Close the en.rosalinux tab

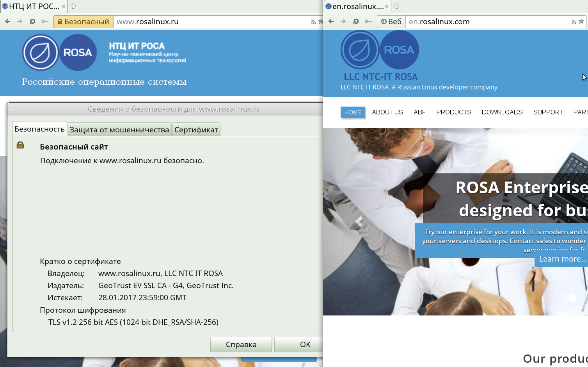(387, 6)
